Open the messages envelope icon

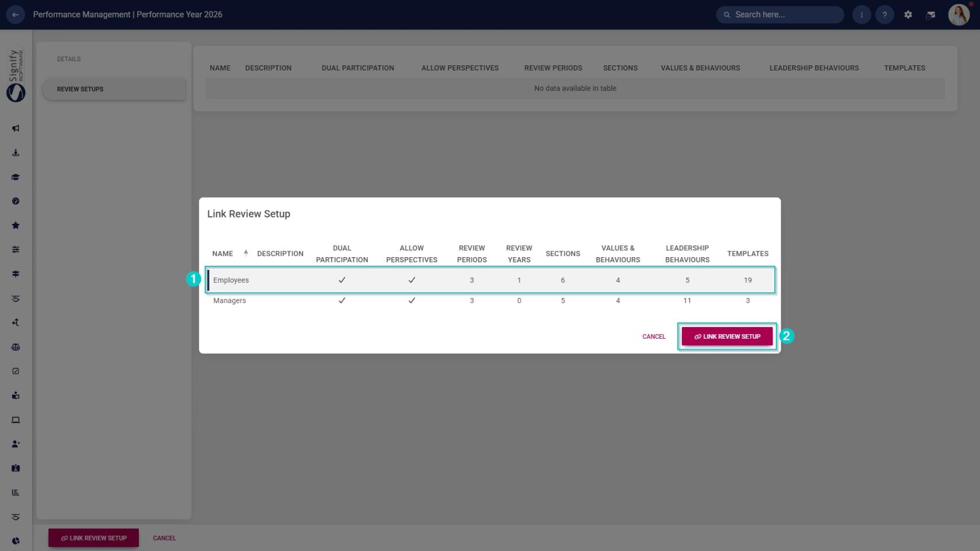pyautogui.click(x=930, y=15)
